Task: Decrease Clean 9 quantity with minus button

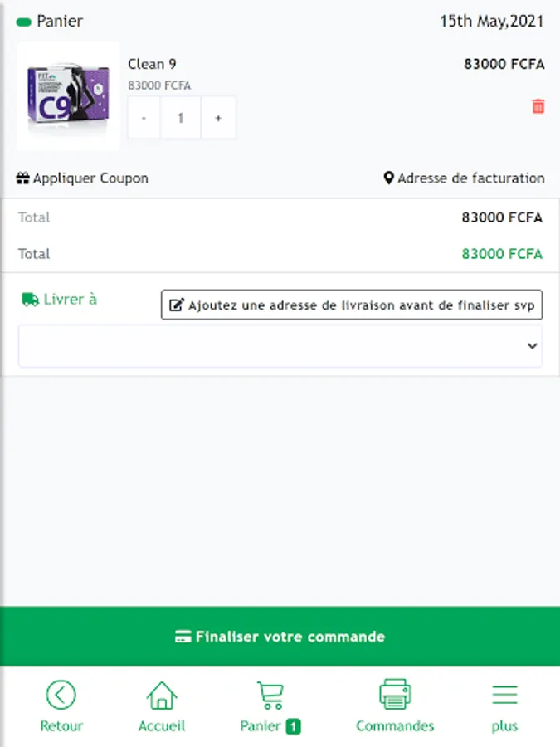Action: [144, 118]
